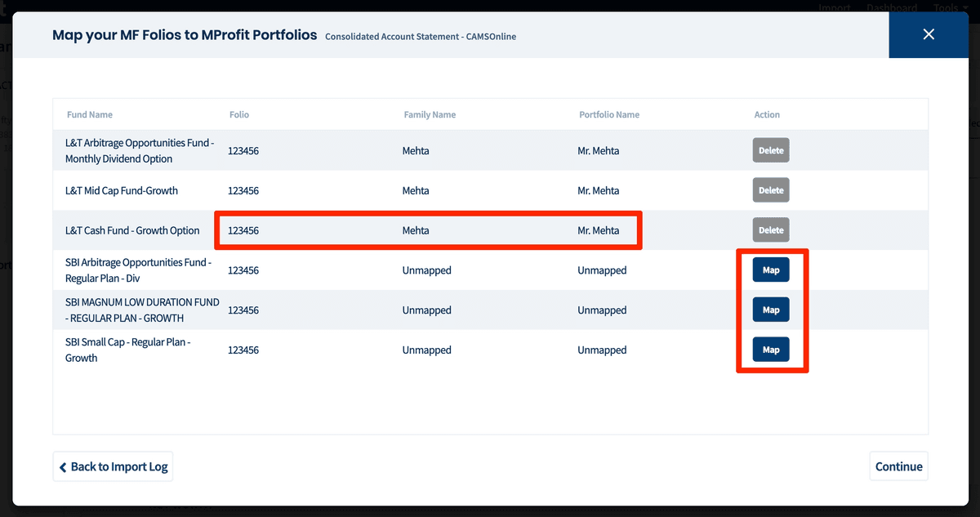Click the dialog title Map your MF Folios
This screenshot has width=980, height=517.
[x=185, y=35]
